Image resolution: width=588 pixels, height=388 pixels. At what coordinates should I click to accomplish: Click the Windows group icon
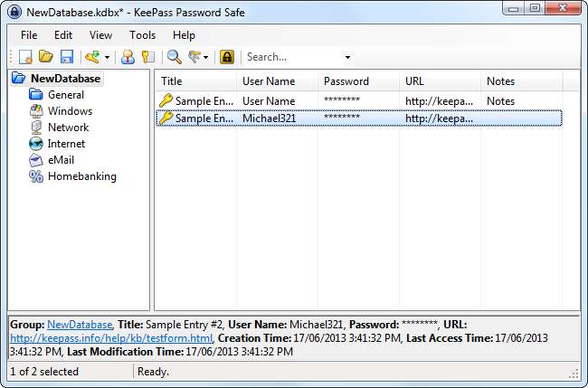tap(36, 111)
